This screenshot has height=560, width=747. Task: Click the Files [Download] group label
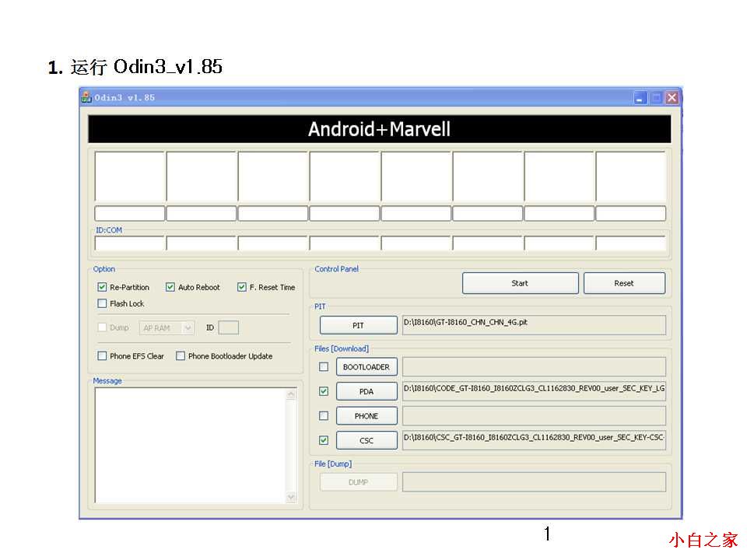pyautogui.click(x=342, y=348)
